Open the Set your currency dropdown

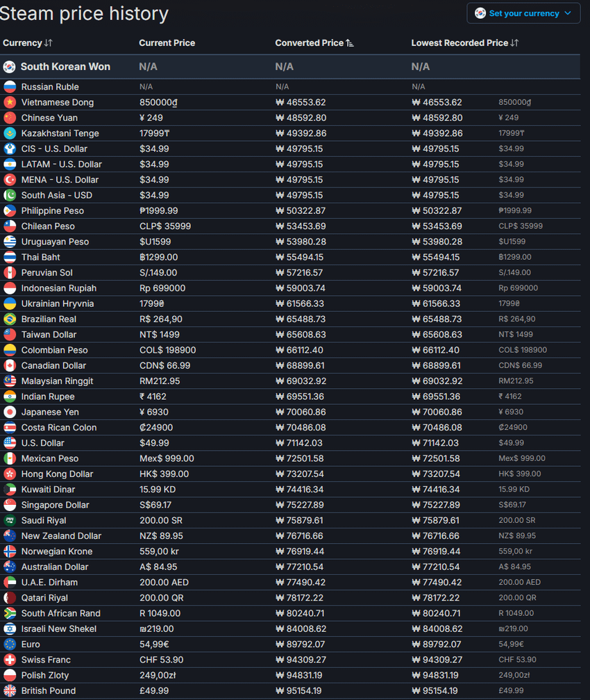pos(523,13)
